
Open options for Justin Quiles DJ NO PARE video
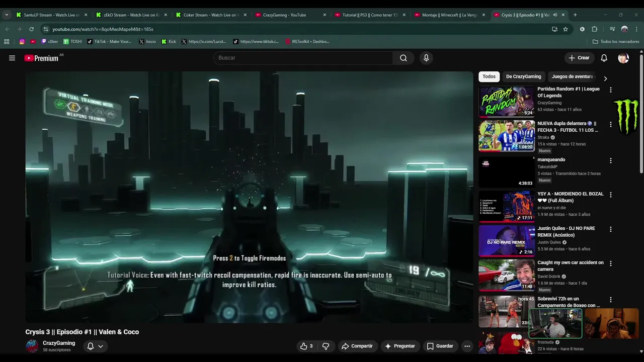click(610, 229)
